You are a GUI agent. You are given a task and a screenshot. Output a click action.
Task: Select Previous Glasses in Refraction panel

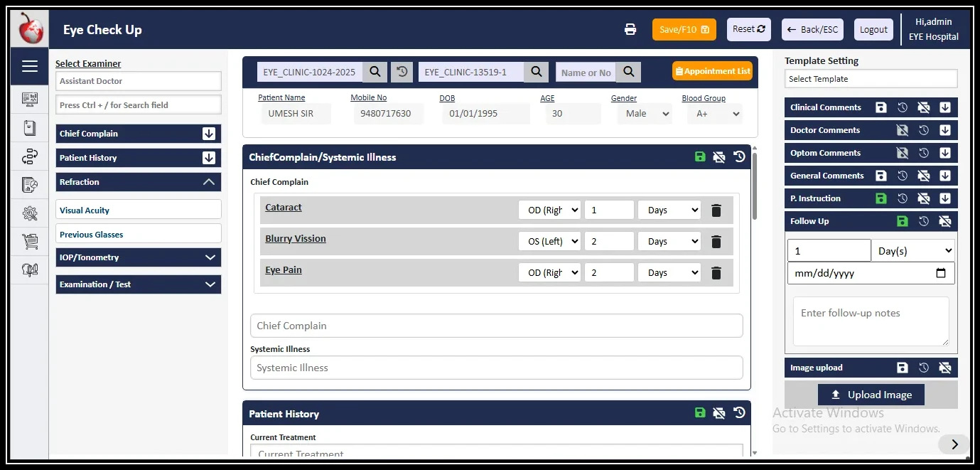(138, 234)
